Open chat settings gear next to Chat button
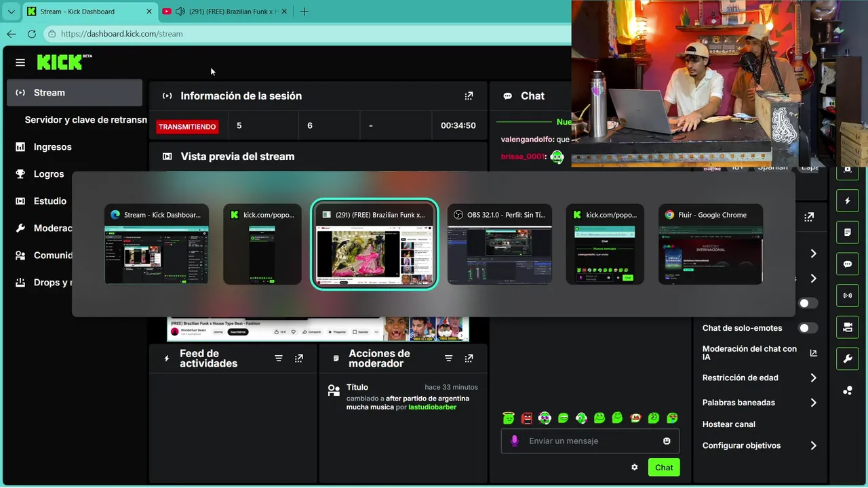Screen dimensions: 868x488 tap(635, 467)
